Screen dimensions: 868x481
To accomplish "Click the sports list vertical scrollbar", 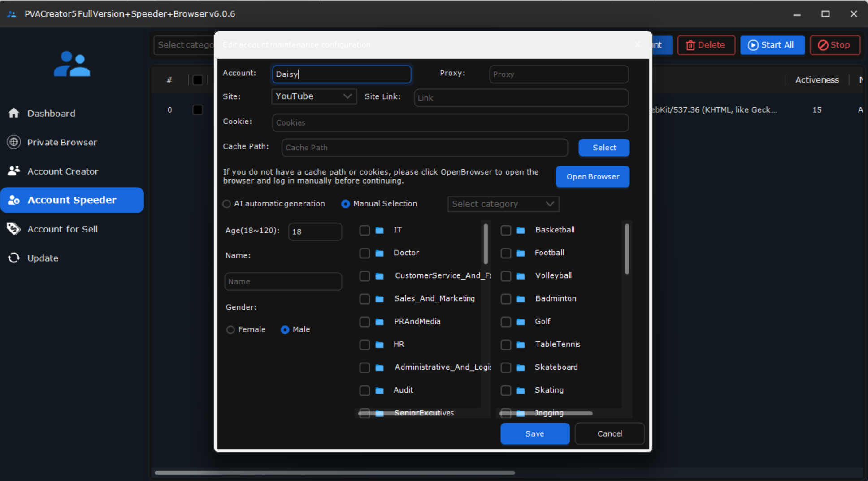I will coord(626,249).
